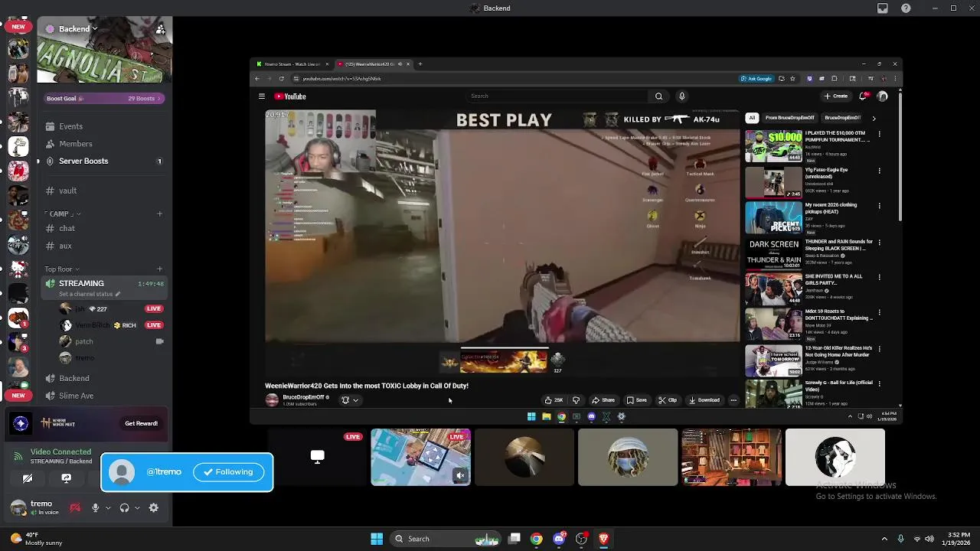Edit the STREAMING channel status pencil
The image size is (980, 551).
click(118, 294)
